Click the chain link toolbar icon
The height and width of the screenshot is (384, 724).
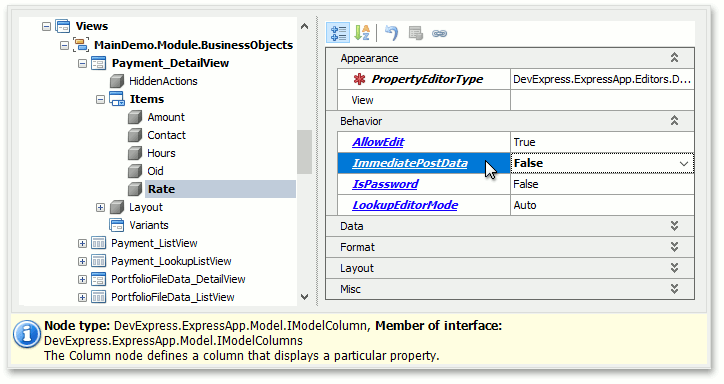439,33
